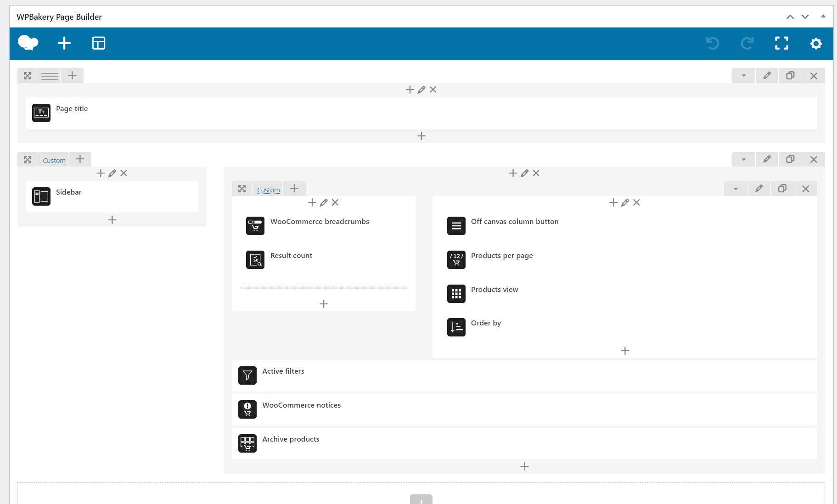Toggle full screen mode icon

781,43
